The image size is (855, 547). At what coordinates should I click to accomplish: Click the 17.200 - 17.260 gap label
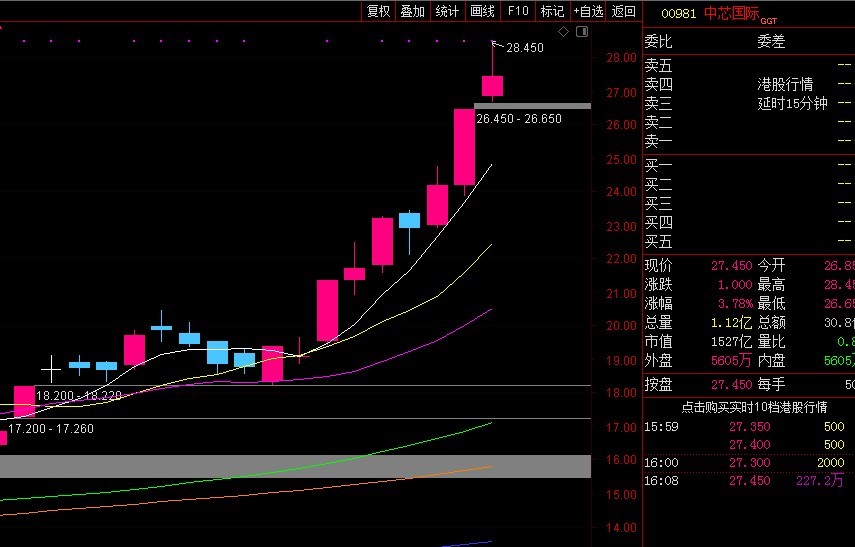(x=51, y=429)
